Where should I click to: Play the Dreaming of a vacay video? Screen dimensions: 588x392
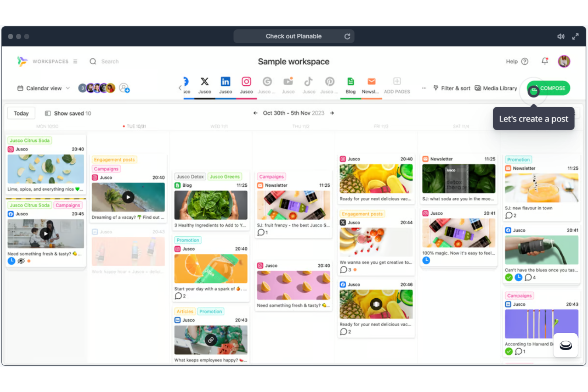pyautogui.click(x=128, y=197)
